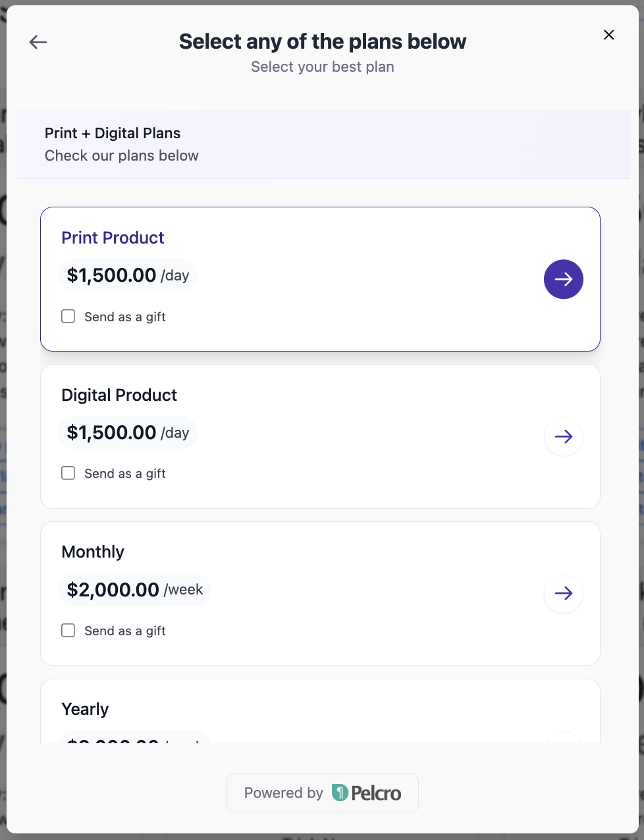Image resolution: width=644 pixels, height=840 pixels.
Task: Check Send as a gift under Digital Product
Action: 68,473
